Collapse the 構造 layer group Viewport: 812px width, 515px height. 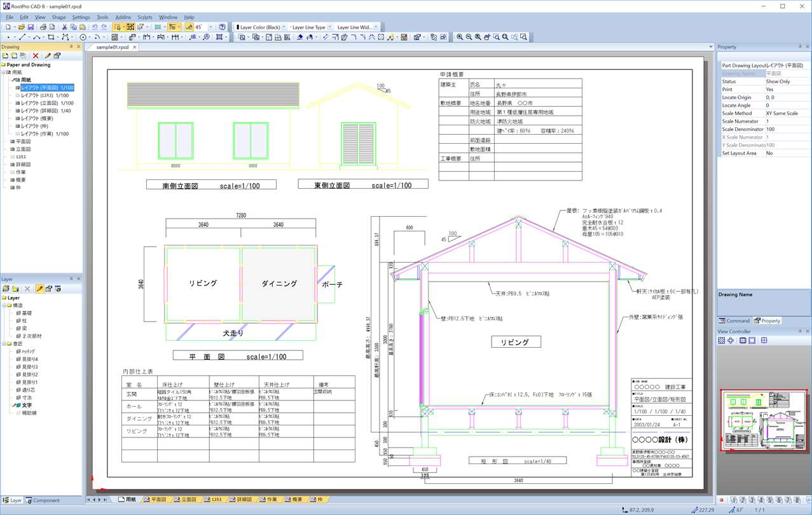(4, 305)
